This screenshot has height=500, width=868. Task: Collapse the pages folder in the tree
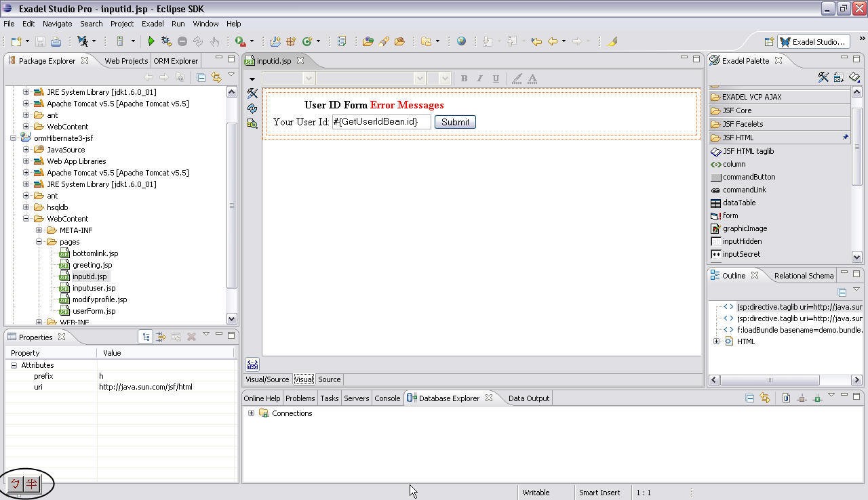pos(39,242)
